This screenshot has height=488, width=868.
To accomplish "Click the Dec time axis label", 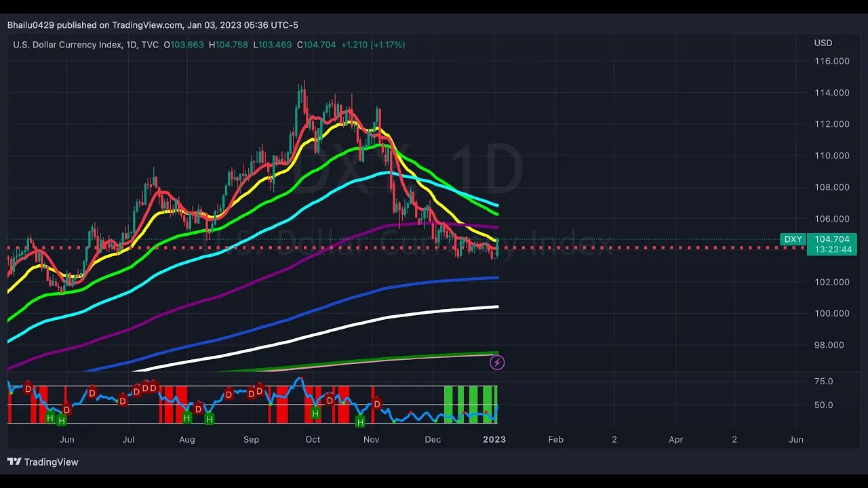I will 433,439.
